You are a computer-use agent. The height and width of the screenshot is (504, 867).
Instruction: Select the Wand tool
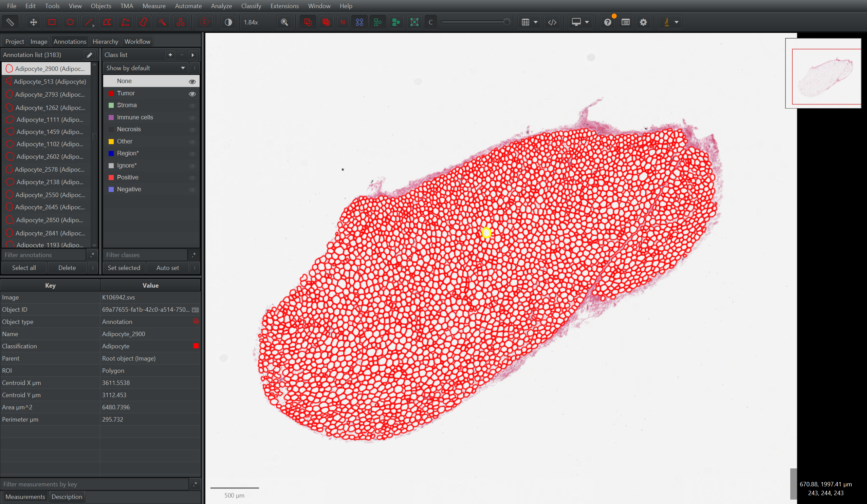pyautogui.click(x=162, y=22)
